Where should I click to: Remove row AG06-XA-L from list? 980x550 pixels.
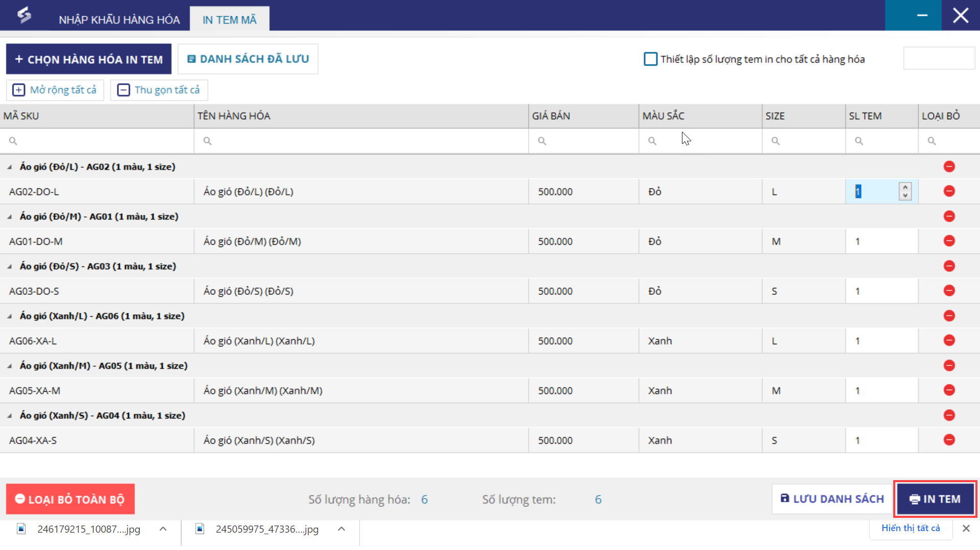(949, 340)
